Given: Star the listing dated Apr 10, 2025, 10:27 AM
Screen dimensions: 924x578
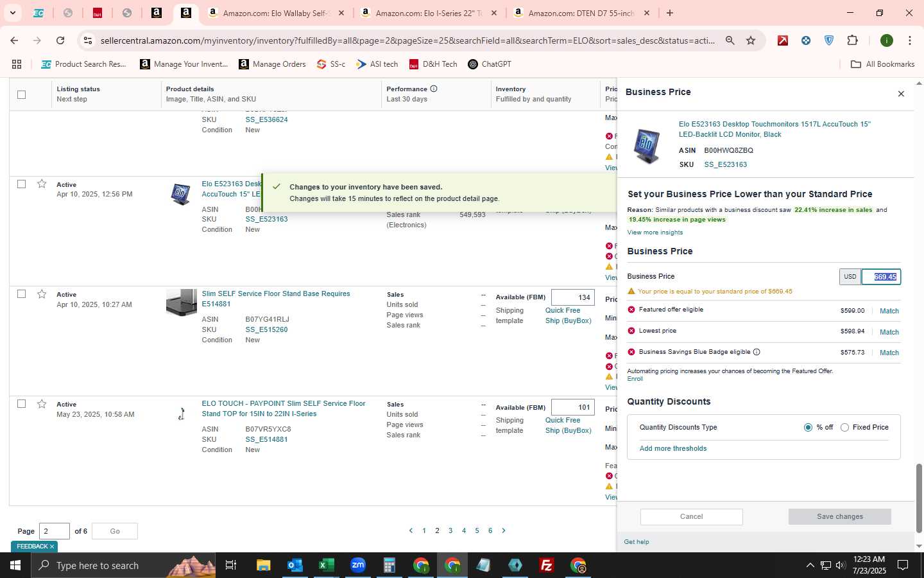Looking at the screenshot, I should pos(42,293).
